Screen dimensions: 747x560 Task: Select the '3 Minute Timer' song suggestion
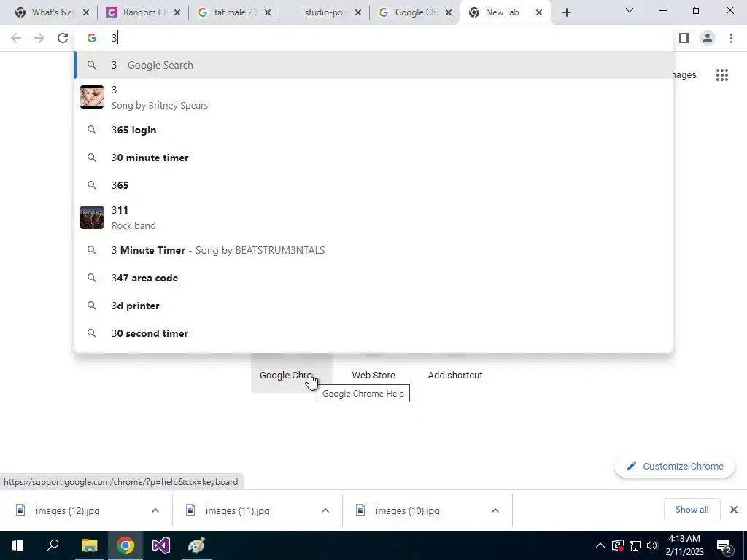point(373,251)
